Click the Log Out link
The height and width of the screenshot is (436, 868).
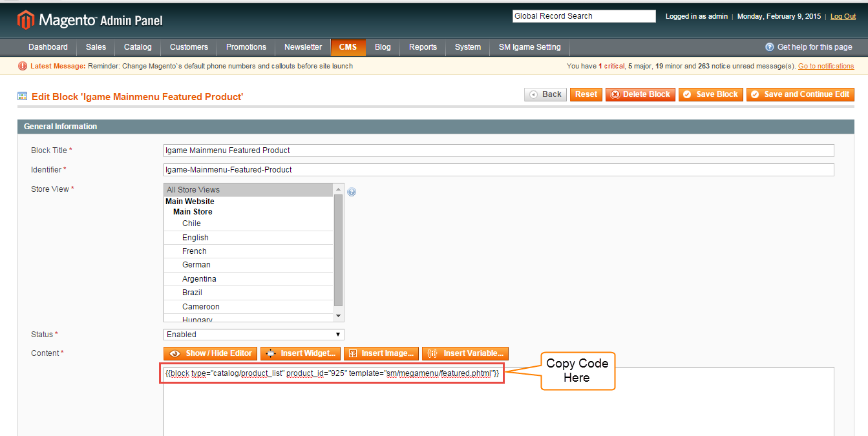pyautogui.click(x=843, y=17)
